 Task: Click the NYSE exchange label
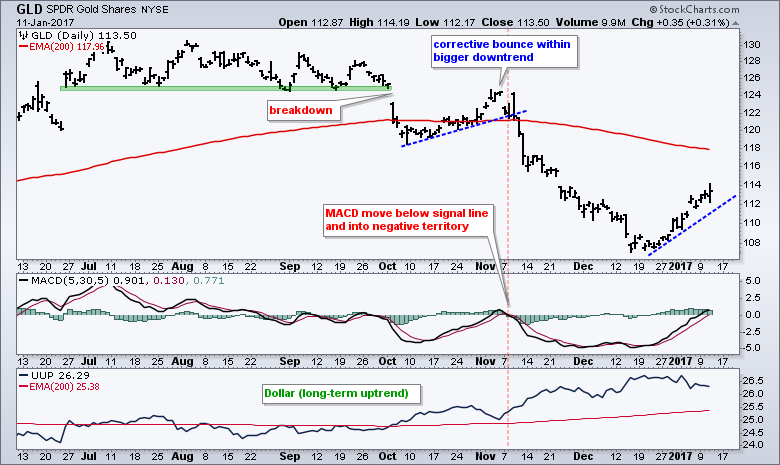click(155, 9)
